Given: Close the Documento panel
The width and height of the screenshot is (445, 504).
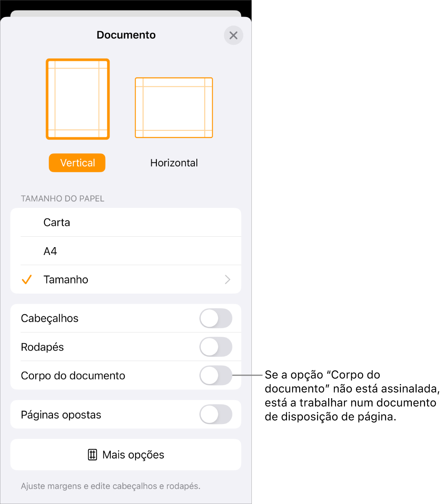Looking at the screenshot, I should click(233, 36).
